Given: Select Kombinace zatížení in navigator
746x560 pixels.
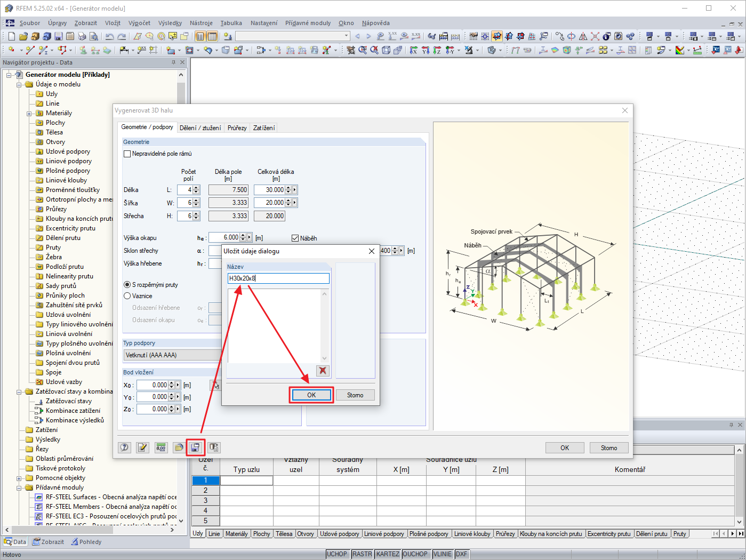Looking at the screenshot, I should (73, 411).
